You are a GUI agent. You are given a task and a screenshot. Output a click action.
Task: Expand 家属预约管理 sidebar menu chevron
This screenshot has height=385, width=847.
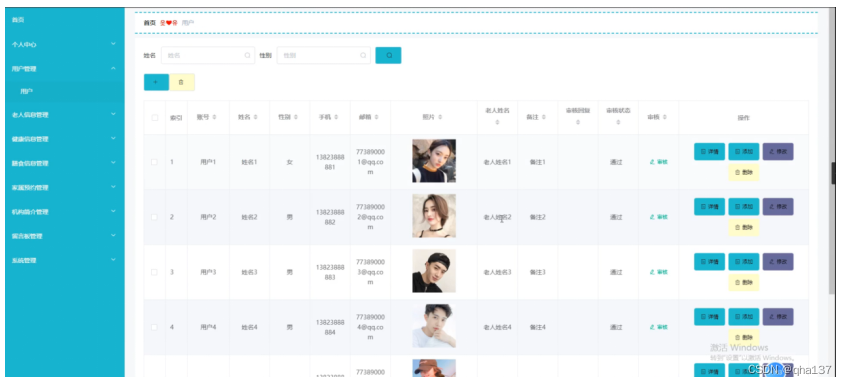[113, 187]
